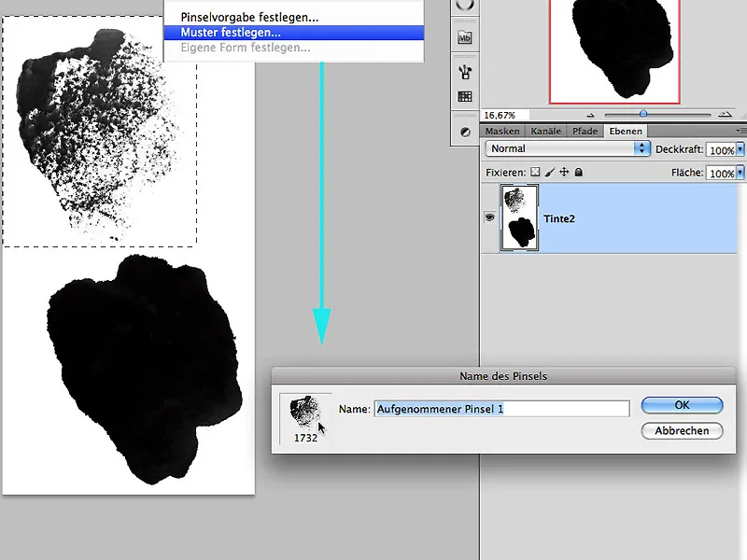This screenshot has height=560, width=747.
Task: Click the Deckkraft: label
Action: pos(680,149)
